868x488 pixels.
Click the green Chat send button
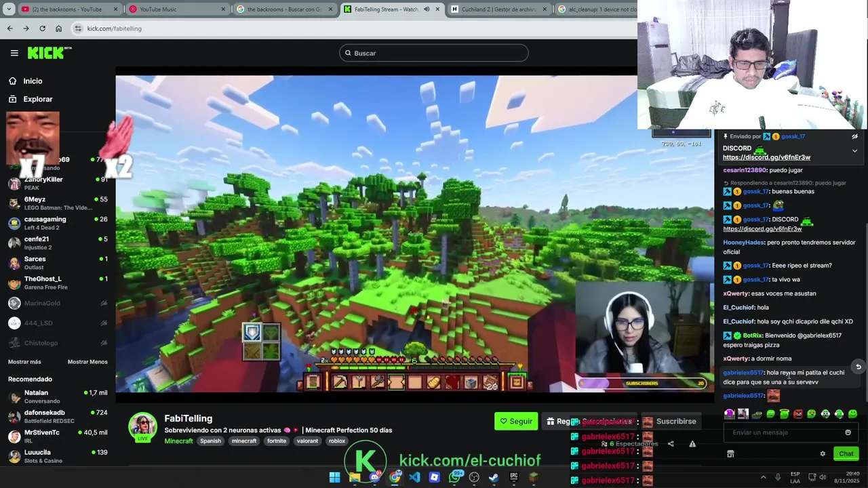click(846, 453)
